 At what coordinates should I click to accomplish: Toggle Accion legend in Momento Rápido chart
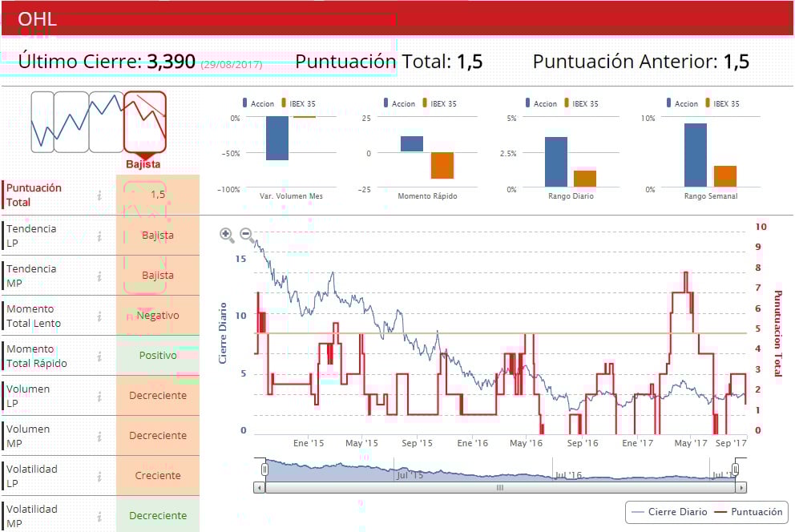coord(400,103)
